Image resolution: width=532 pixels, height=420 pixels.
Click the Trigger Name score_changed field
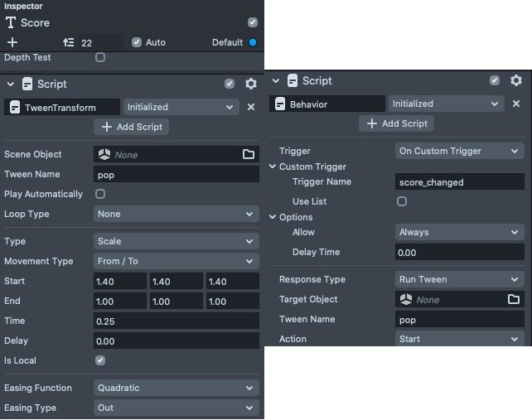click(x=459, y=181)
